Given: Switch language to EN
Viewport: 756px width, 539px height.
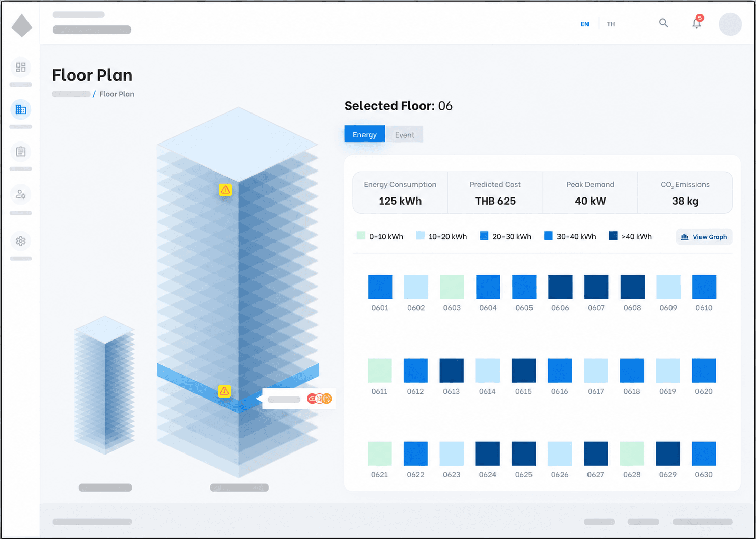Looking at the screenshot, I should tap(584, 24).
